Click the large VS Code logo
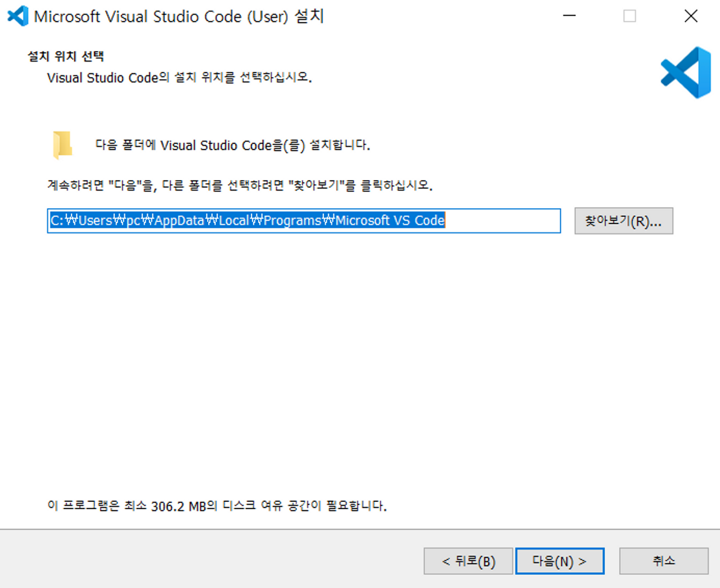Viewport: 720px width, 588px height. (686, 73)
